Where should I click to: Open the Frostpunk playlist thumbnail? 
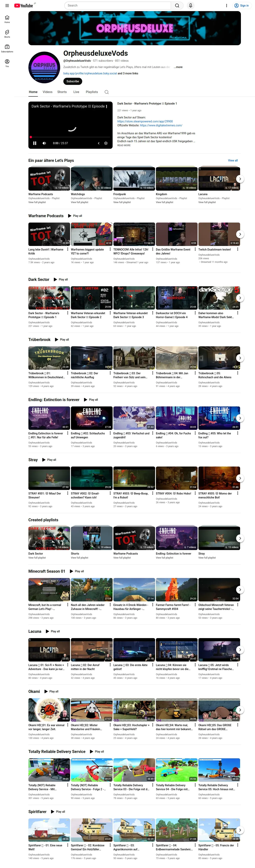134,179
